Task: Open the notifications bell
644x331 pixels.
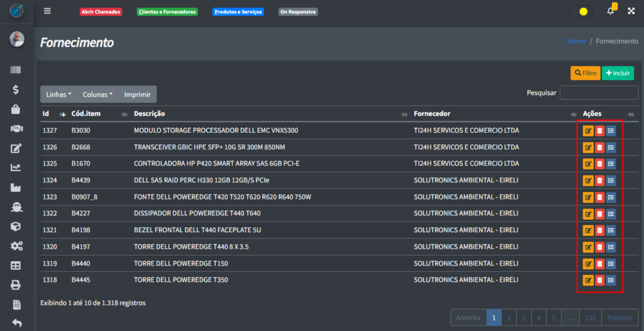Action: [610, 11]
